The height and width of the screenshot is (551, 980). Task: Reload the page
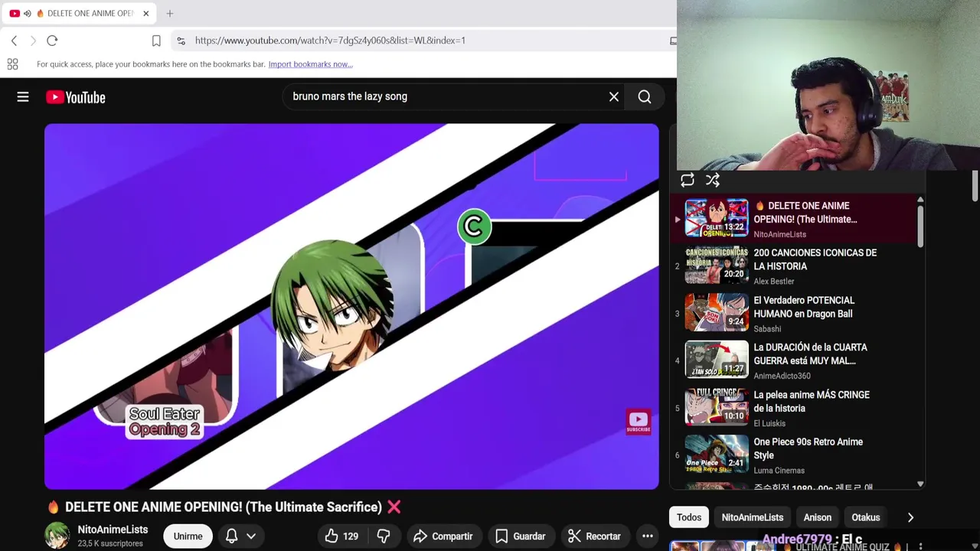click(52, 41)
